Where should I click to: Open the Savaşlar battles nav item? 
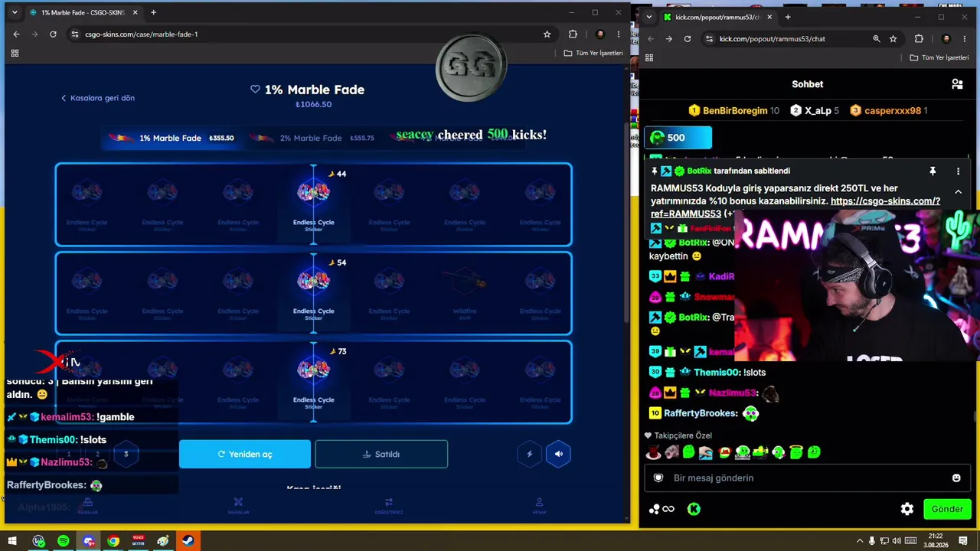click(238, 506)
